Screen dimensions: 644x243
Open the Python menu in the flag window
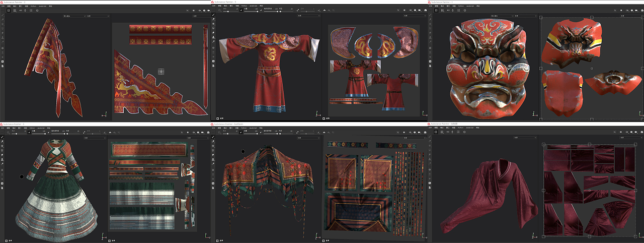[x=33, y=6]
